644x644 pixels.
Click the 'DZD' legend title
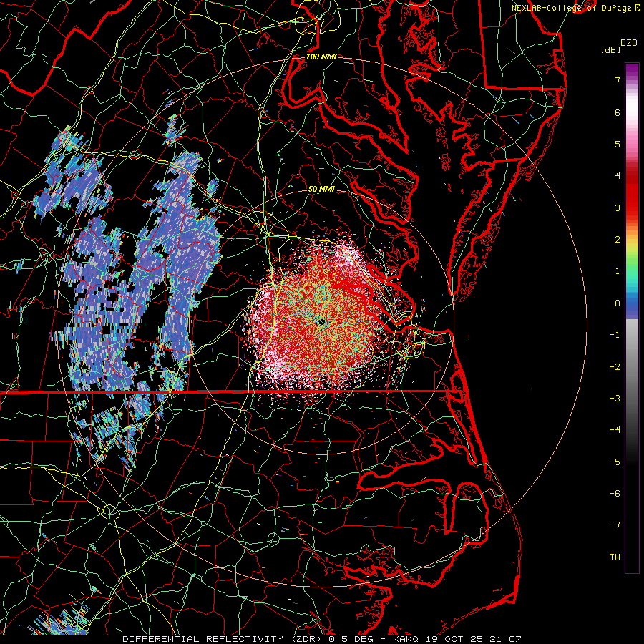[629, 43]
